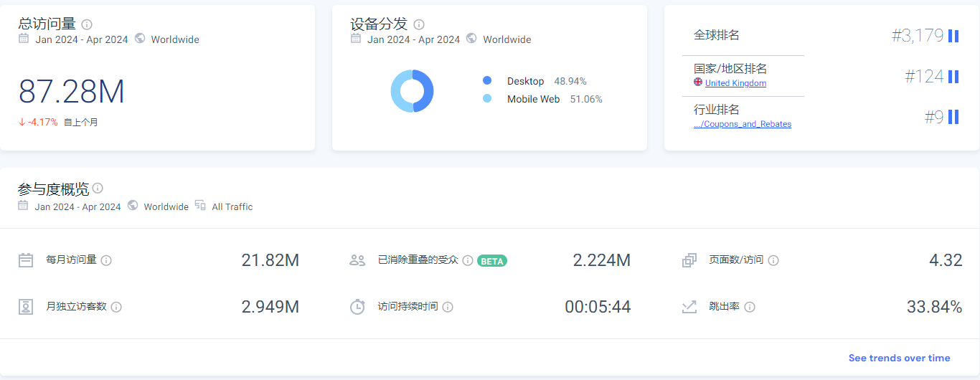
Task: Click the unique visitors value 2.949M
Action: tap(270, 307)
